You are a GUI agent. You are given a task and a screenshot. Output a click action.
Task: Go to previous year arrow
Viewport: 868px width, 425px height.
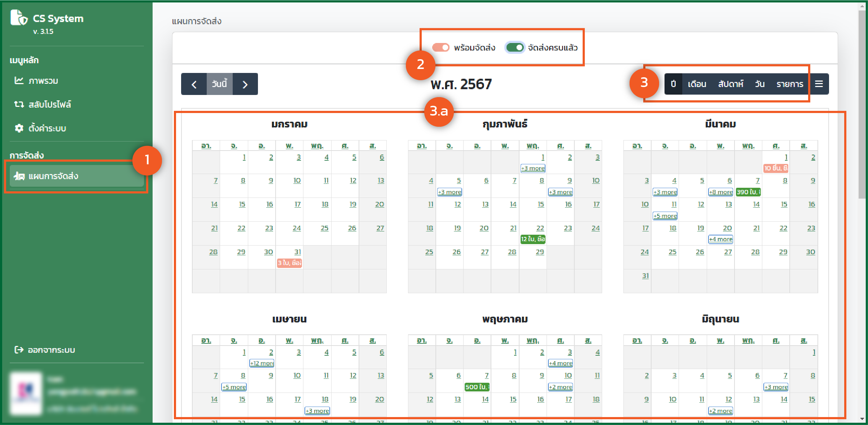194,84
